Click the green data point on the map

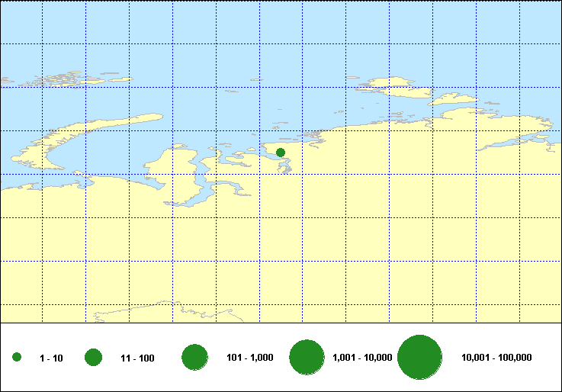(281, 153)
